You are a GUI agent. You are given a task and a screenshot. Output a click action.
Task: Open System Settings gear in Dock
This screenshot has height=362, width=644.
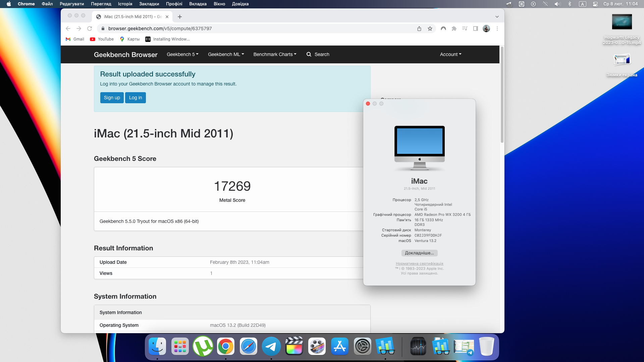point(363,346)
